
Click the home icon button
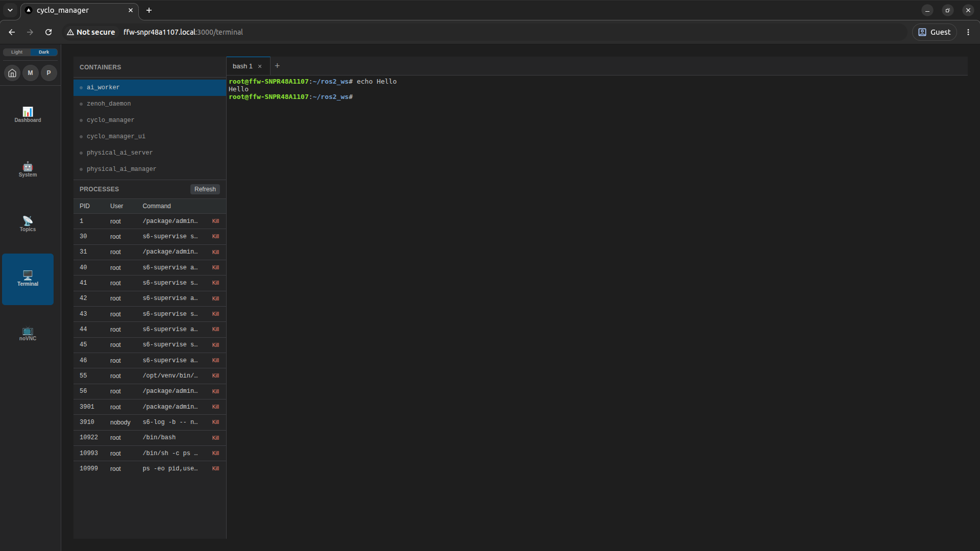point(12,73)
